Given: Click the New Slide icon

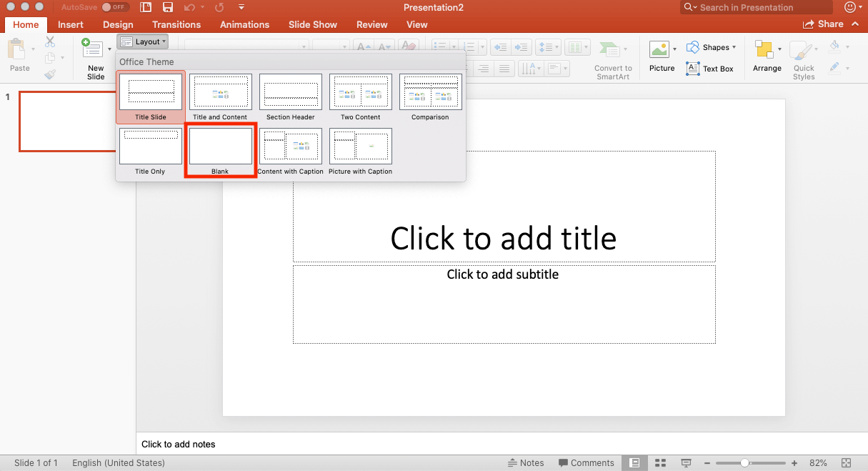Looking at the screenshot, I should (x=93, y=50).
